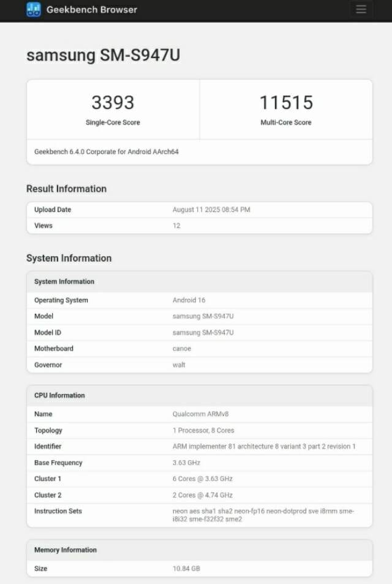Viewport: 392px width, 584px height.
Task: Click the Single-Core Score label
Action: [x=113, y=123]
